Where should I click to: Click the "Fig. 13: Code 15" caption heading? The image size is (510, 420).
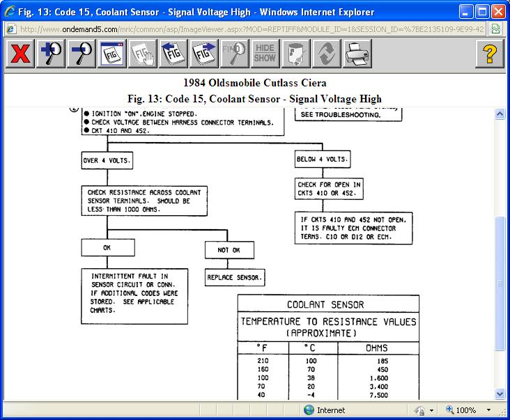[x=255, y=98]
